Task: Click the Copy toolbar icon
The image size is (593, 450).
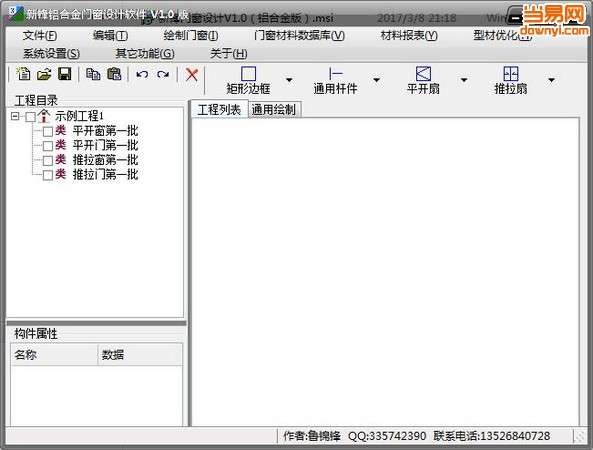Action: [x=93, y=74]
